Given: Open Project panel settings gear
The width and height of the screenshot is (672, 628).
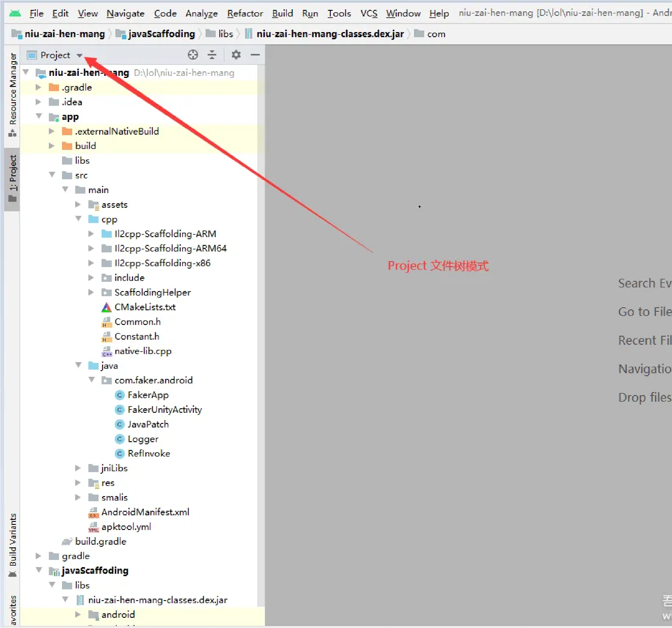Looking at the screenshot, I should [236, 55].
